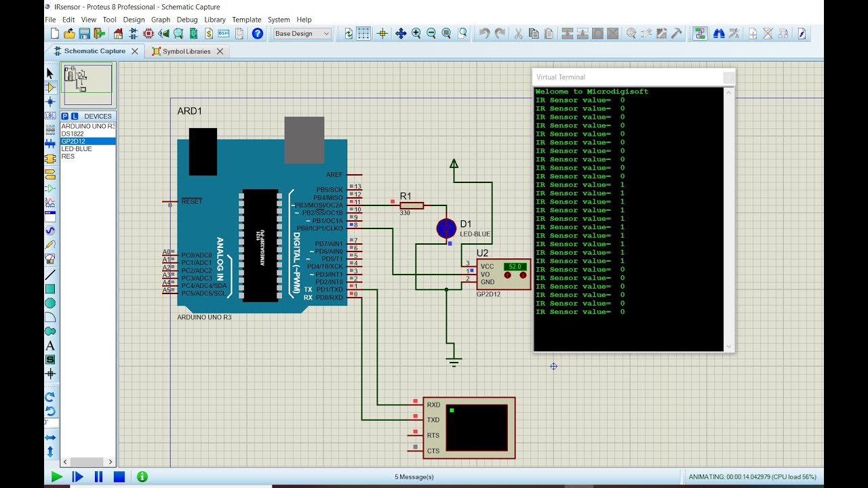Screen dimensions: 868x488
Task: Click the Bill of Materials dollar icon
Action: (x=208, y=33)
